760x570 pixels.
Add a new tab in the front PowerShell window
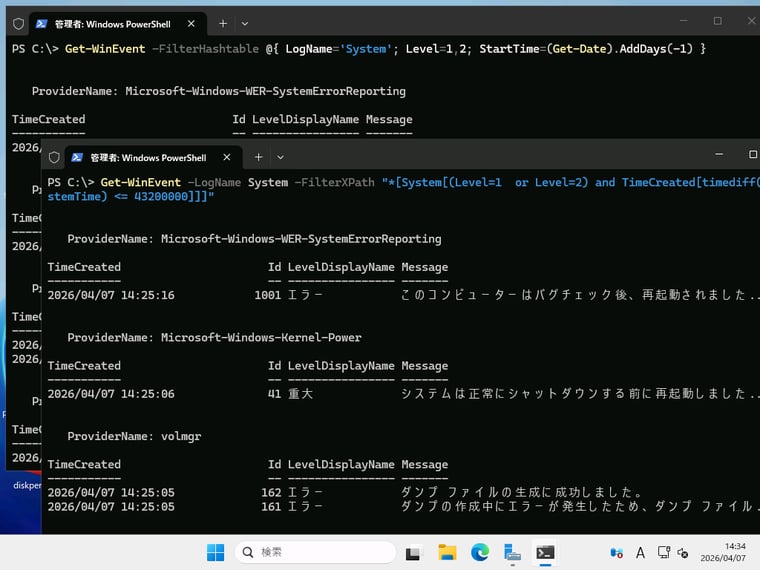pyautogui.click(x=258, y=157)
